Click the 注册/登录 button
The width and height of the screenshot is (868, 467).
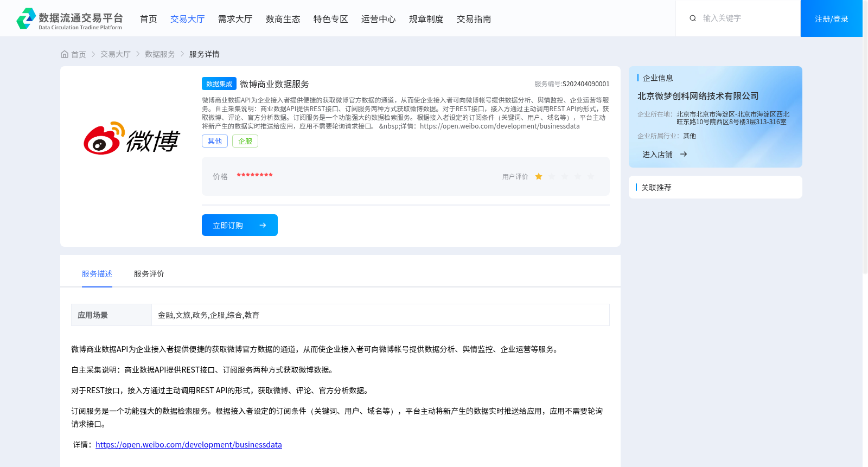point(832,18)
